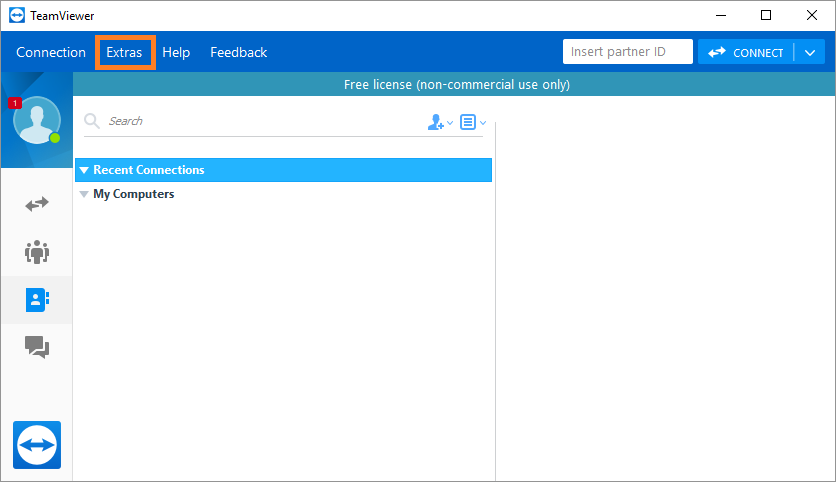Screen dimensions: 836x482
Task: Open the Extras menu
Action: [124, 52]
